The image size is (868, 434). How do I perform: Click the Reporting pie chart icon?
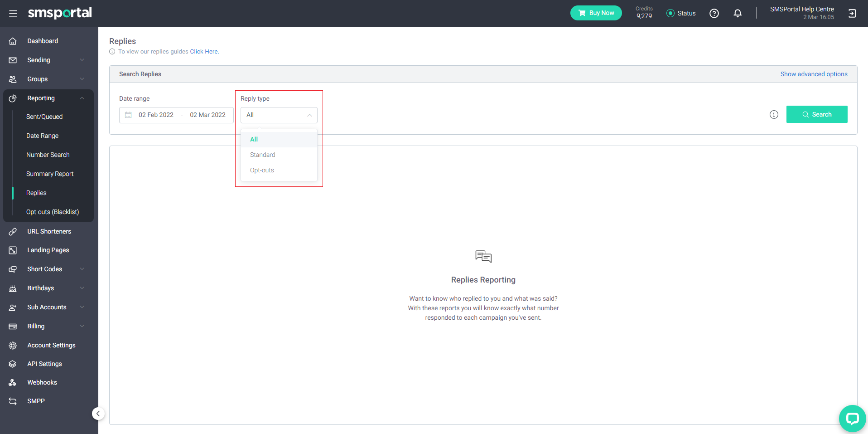coord(13,98)
